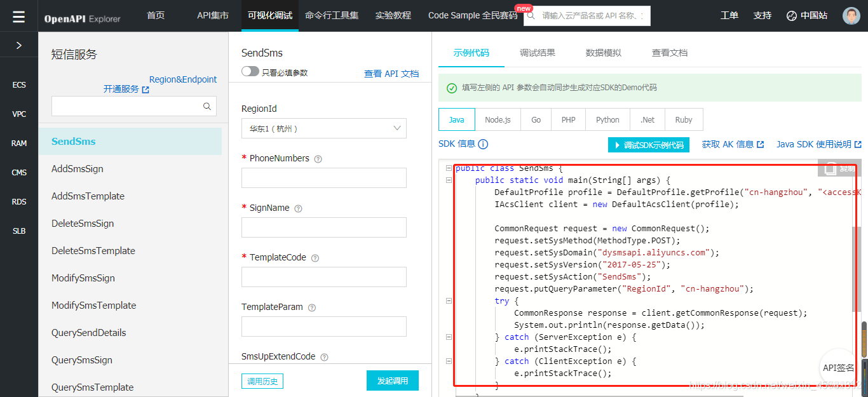Click the API list filter input

click(x=134, y=106)
